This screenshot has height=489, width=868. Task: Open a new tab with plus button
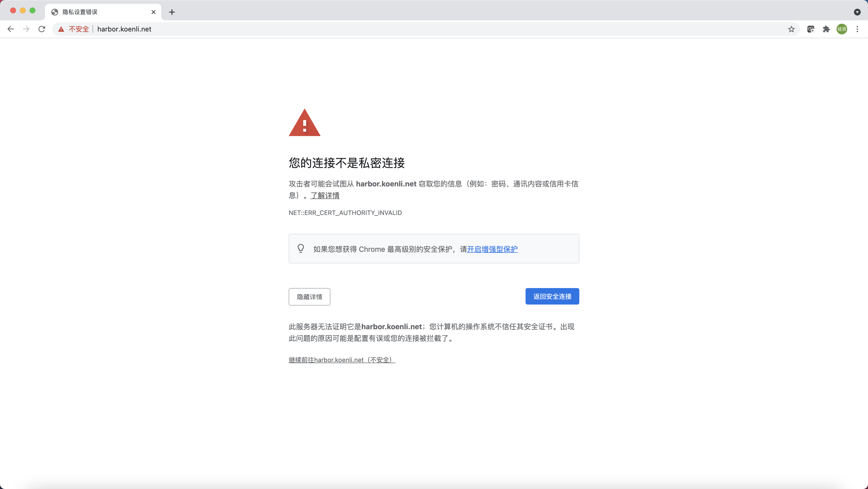point(172,12)
